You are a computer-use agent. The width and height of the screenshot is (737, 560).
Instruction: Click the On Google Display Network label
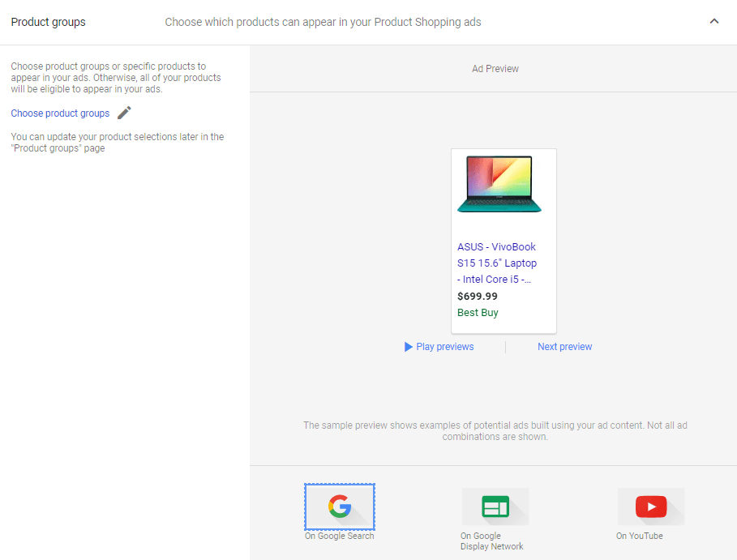point(491,541)
